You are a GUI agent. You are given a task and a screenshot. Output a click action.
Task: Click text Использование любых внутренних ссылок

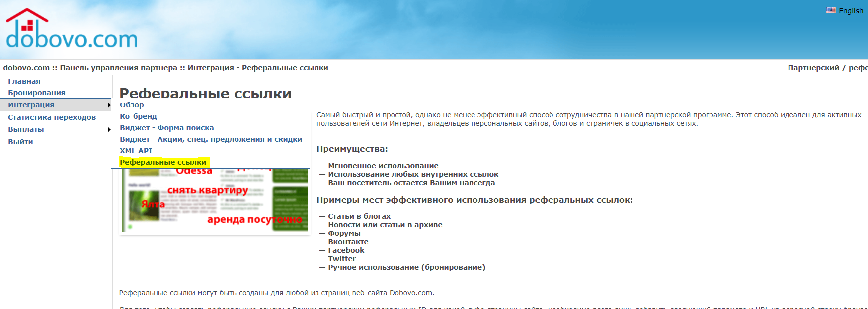point(413,174)
